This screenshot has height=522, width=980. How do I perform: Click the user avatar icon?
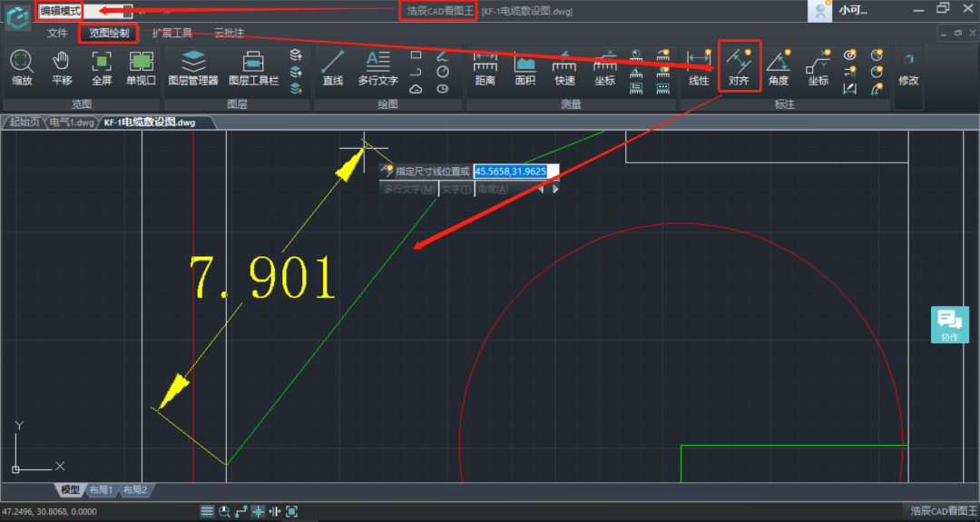(x=819, y=11)
